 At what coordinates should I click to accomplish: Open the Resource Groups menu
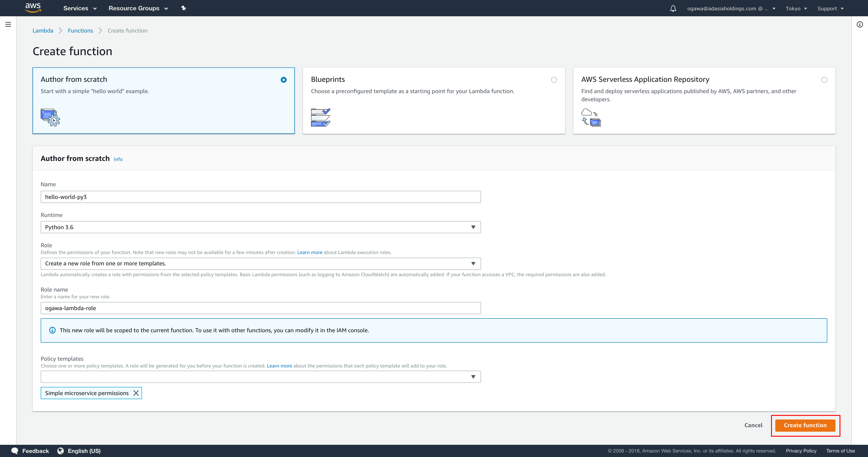138,8
